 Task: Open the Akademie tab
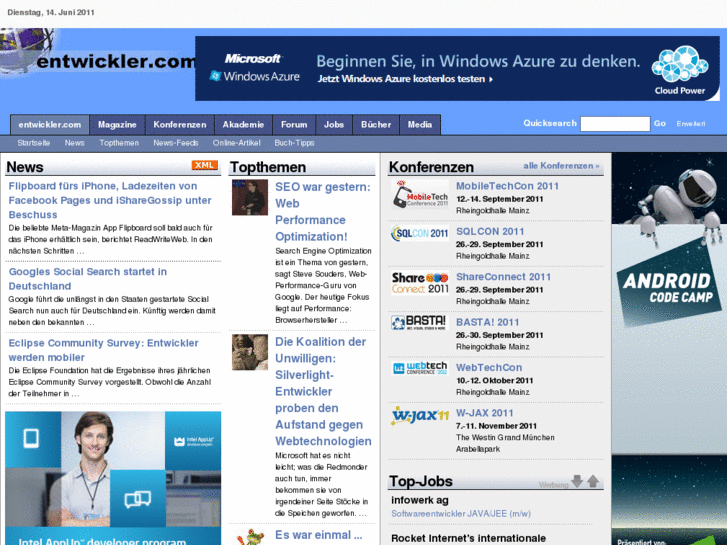[243, 125]
